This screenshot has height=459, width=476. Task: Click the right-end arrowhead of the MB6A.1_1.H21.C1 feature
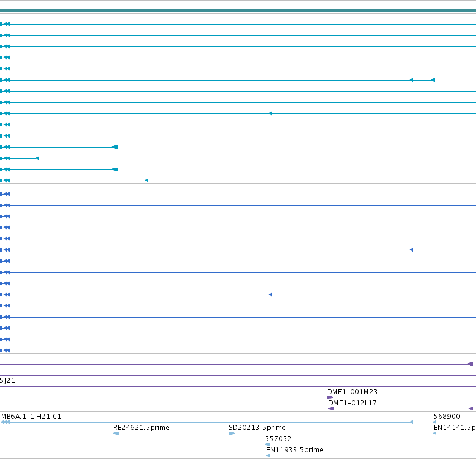click(411, 422)
